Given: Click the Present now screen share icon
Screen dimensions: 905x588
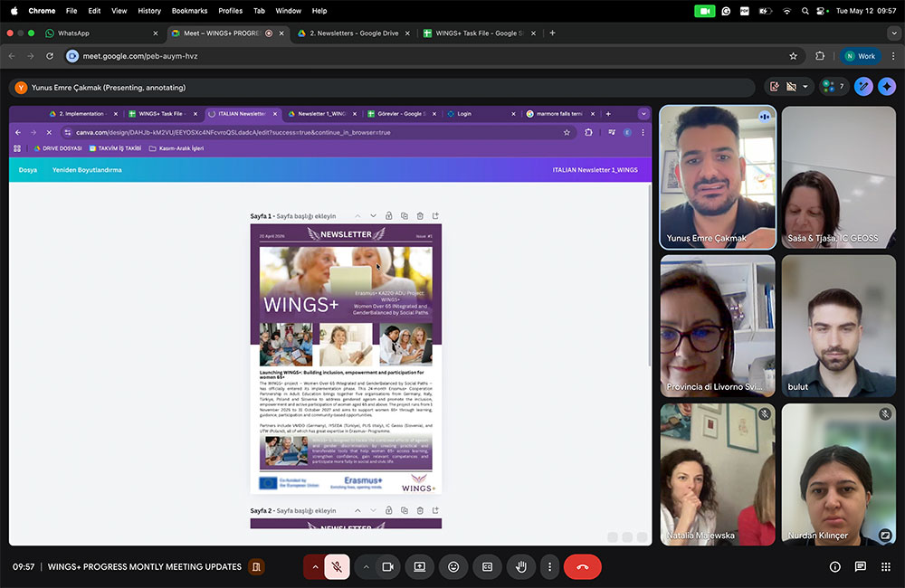Looking at the screenshot, I should pos(420,566).
